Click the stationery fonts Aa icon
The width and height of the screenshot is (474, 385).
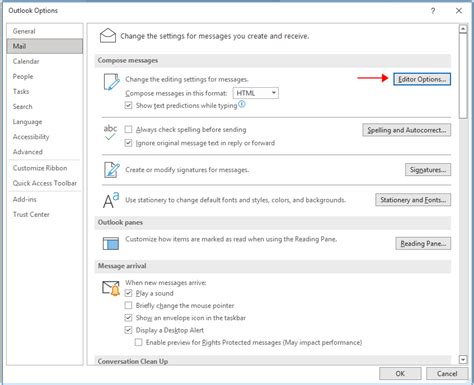(x=111, y=200)
